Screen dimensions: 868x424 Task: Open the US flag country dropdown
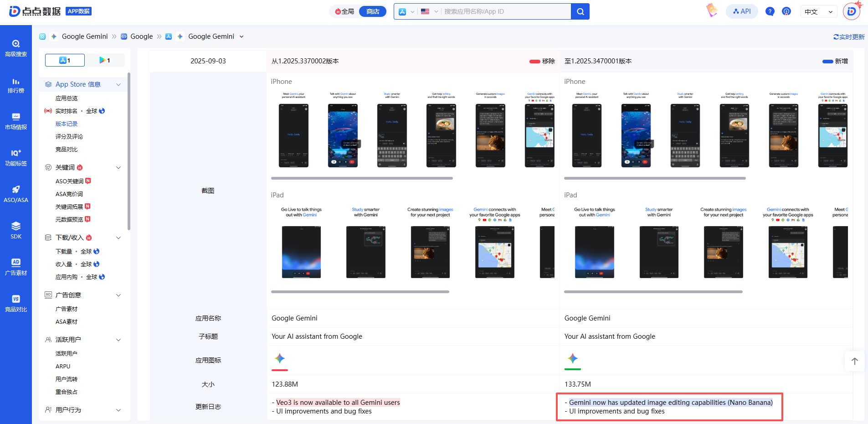429,11
